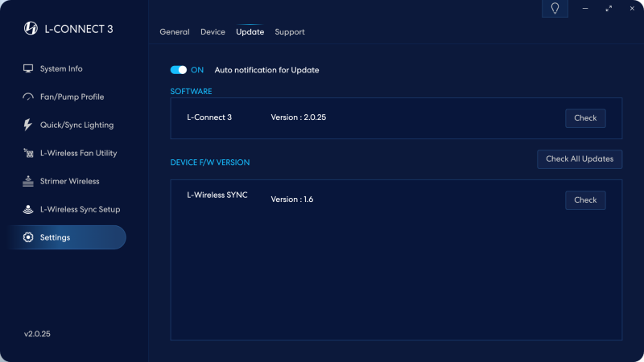Open L-Wireless Fan Utility label
The width and height of the screenshot is (644, 362).
pyautogui.click(x=78, y=153)
